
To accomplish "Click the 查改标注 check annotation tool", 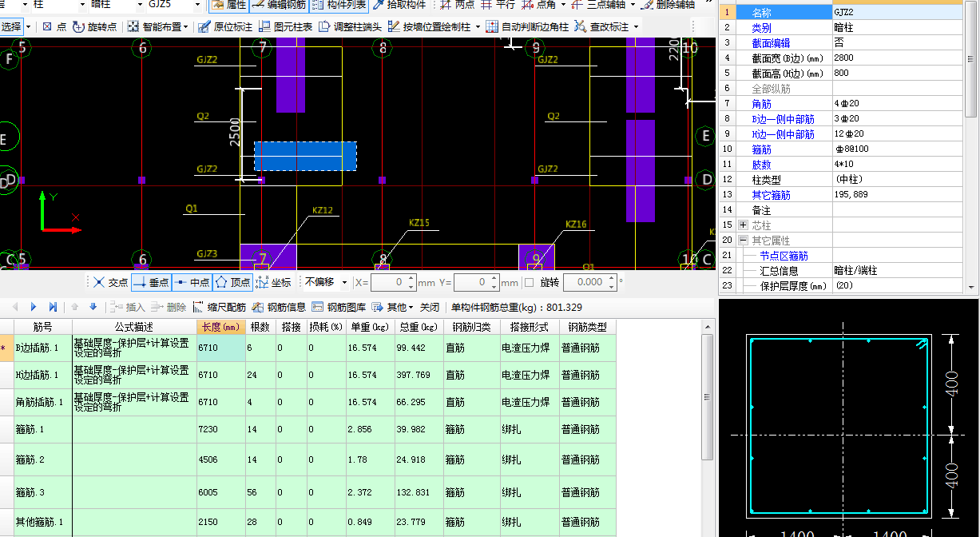I will (602, 26).
